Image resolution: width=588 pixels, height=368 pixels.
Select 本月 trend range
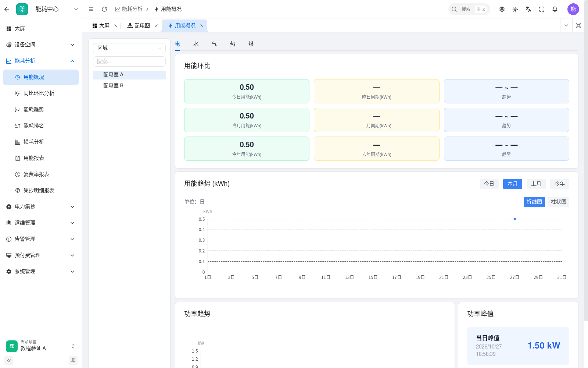click(x=513, y=184)
